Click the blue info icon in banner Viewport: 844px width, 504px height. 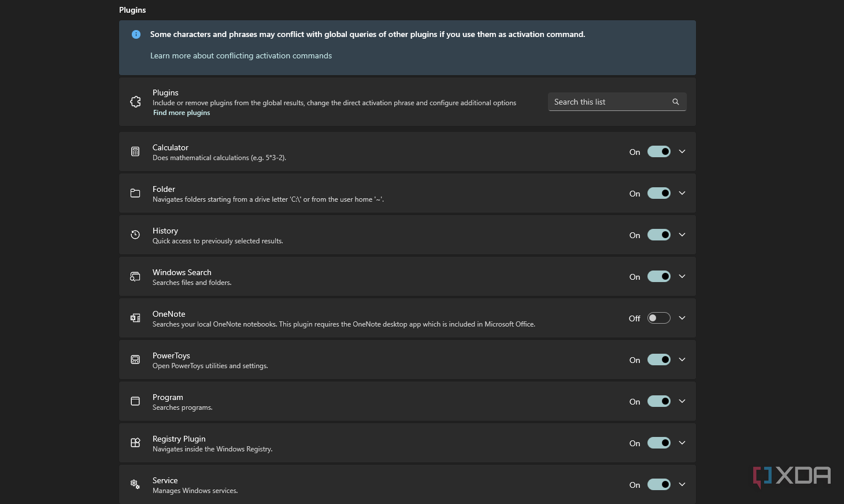pyautogui.click(x=136, y=34)
